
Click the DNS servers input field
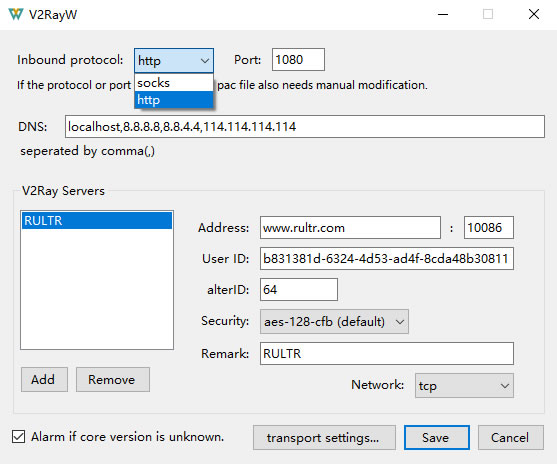(304, 126)
